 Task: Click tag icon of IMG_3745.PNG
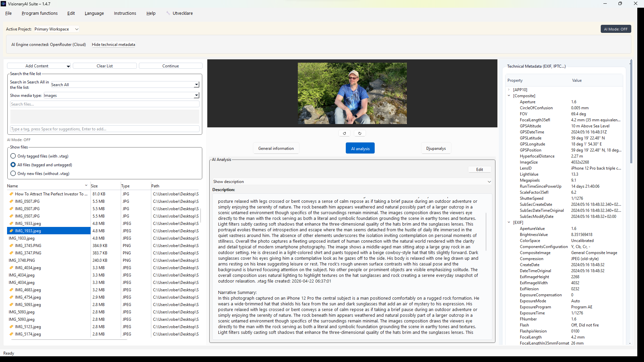click(11, 246)
